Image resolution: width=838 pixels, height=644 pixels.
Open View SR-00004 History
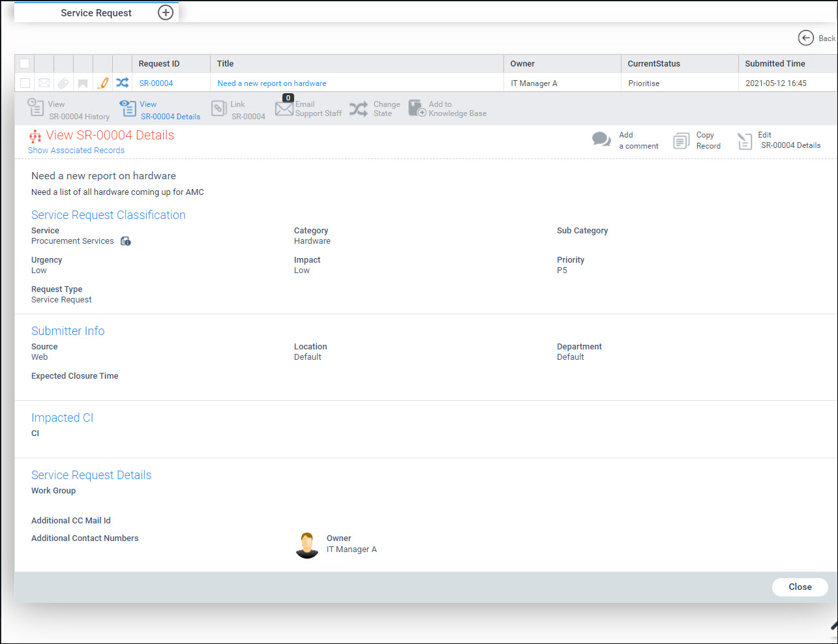(x=68, y=109)
